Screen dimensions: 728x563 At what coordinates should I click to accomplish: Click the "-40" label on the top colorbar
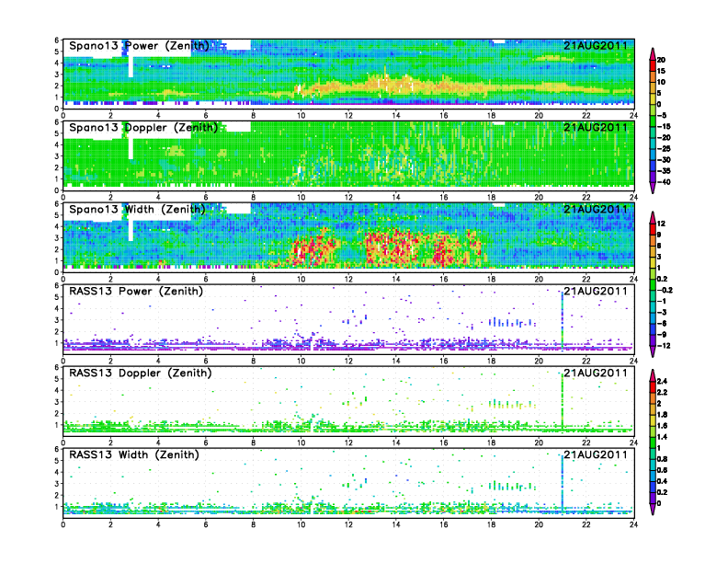tap(664, 182)
